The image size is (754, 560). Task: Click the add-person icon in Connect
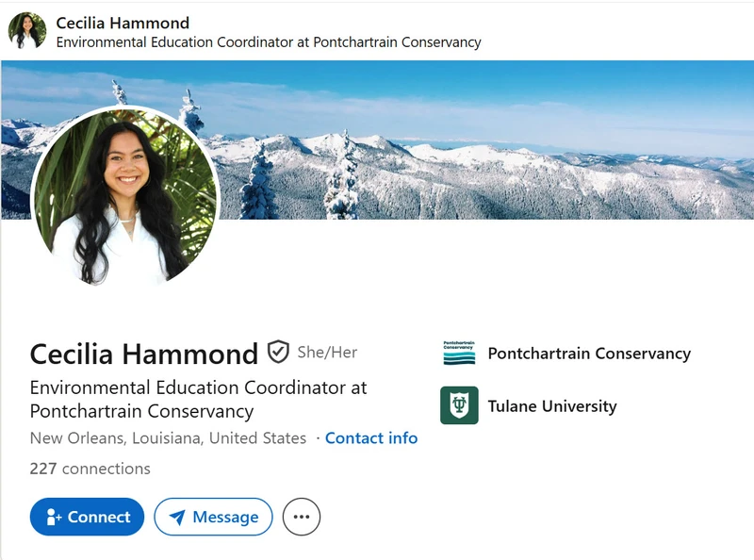tap(54, 518)
